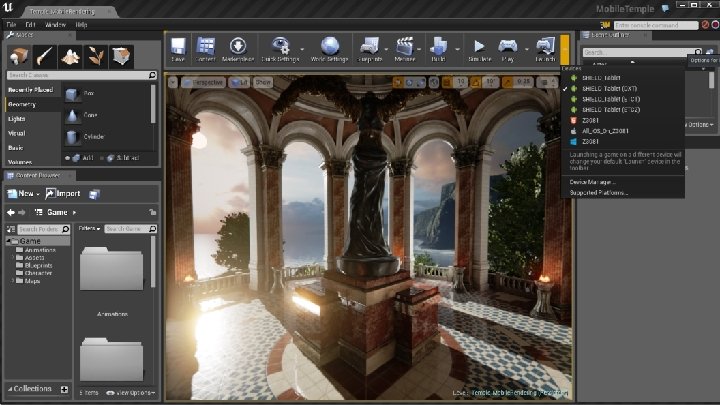This screenshot has height=405, width=720.
Task: Collapse the Collections section
Action: [10, 389]
